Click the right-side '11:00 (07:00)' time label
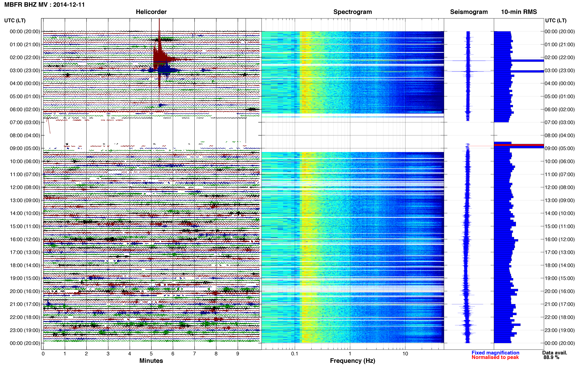Viewport: 588px width, 368px height. [x=560, y=174]
